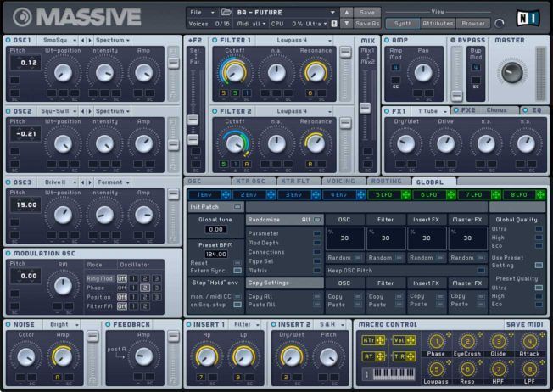Image resolution: width=553 pixels, height=392 pixels.
Task: Open OSC1 Spectrum mode dropdown
Action: [113, 40]
